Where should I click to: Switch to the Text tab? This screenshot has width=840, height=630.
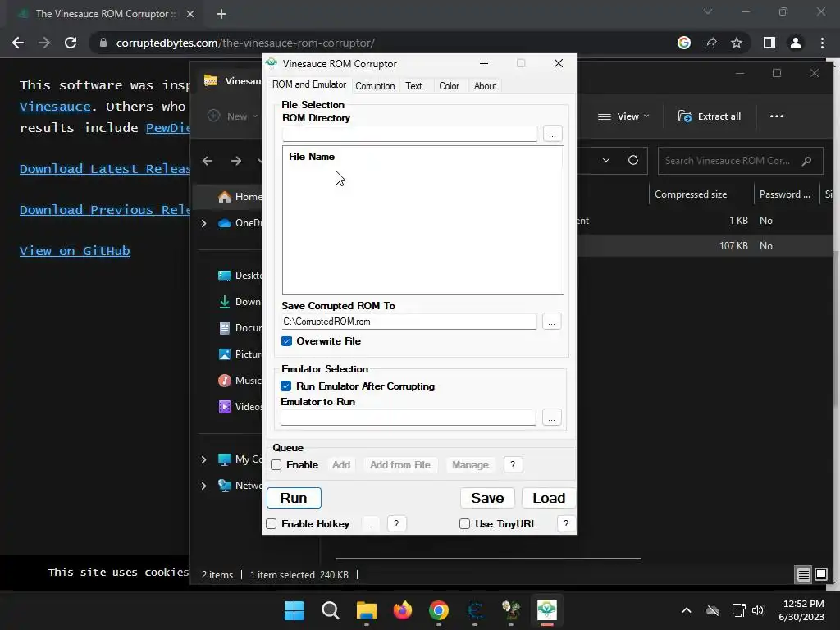(413, 85)
